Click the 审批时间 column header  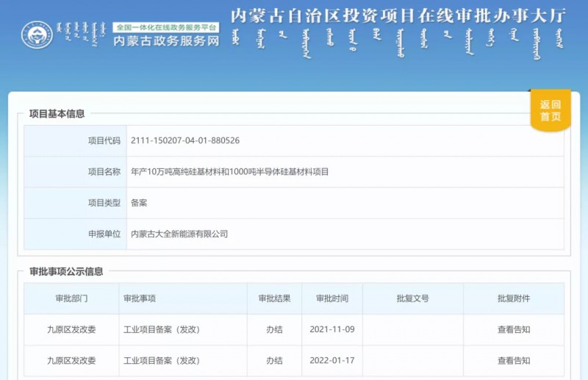click(332, 298)
